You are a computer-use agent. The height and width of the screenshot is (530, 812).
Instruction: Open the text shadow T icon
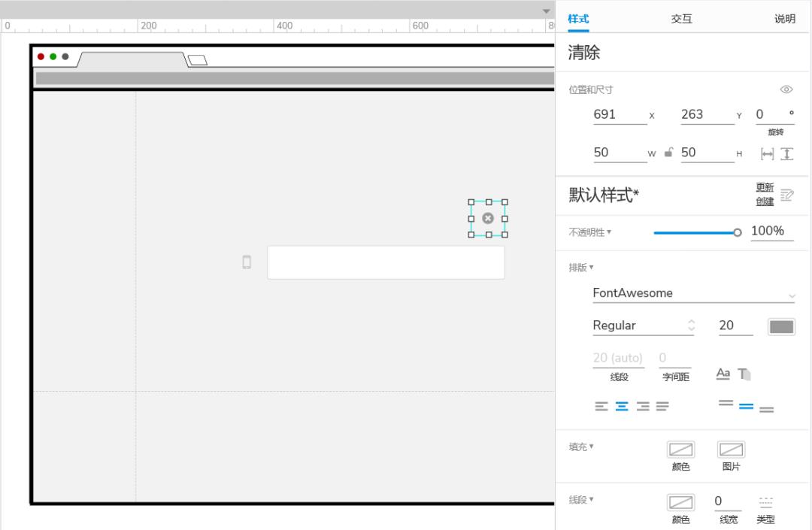point(744,374)
